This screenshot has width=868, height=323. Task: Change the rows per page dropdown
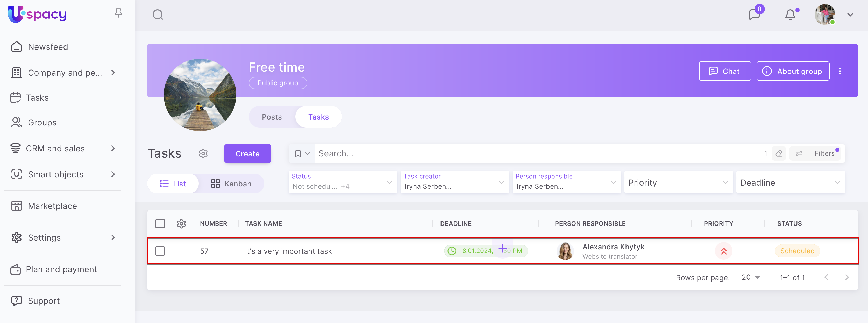[750, 277]
